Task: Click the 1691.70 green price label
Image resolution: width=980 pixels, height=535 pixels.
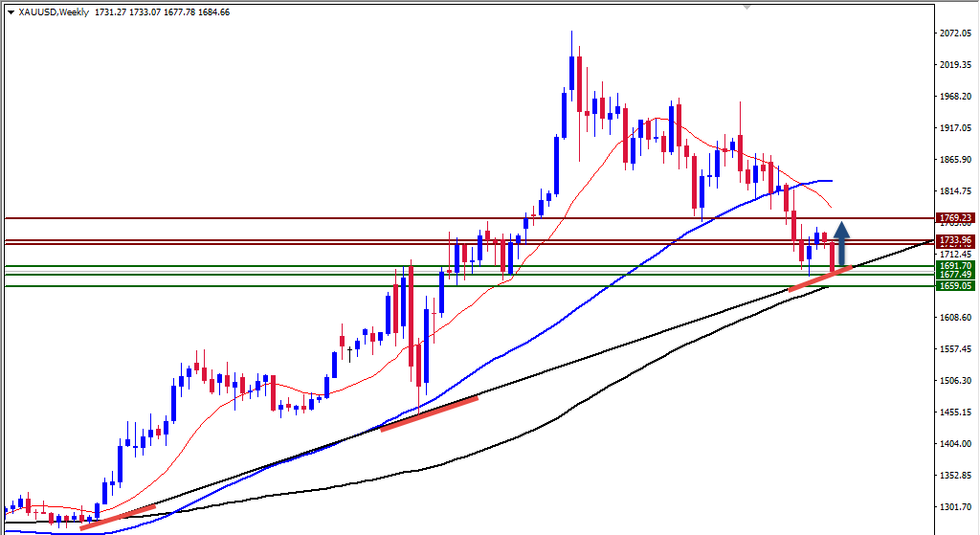Action: click(x=955, y=266)
